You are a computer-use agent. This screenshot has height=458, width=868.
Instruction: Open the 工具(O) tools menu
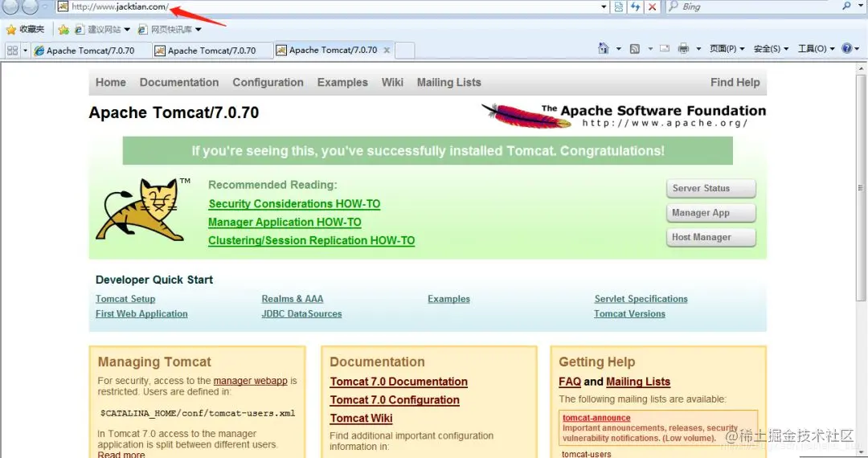(816, 49)
